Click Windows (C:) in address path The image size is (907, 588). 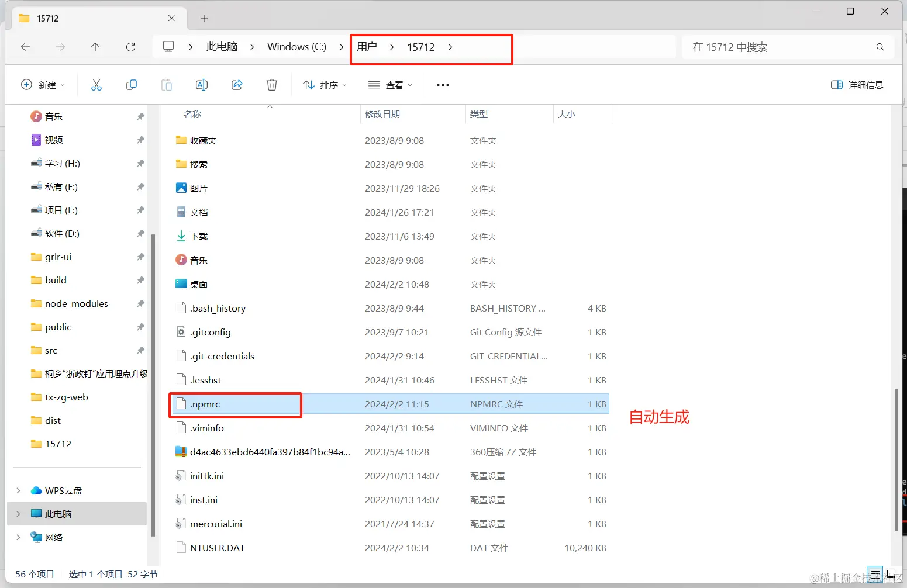[296, 47]
